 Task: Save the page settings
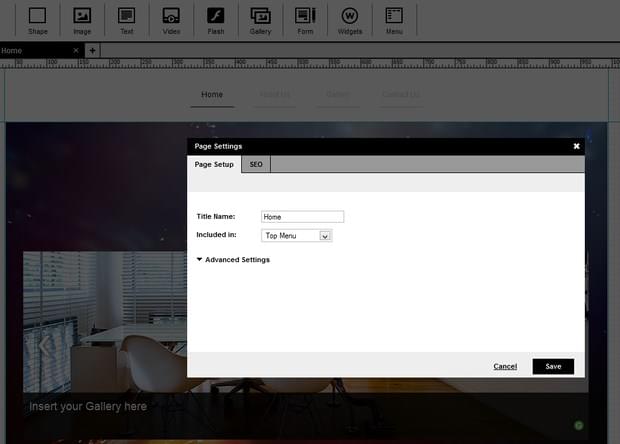point(553,367)
